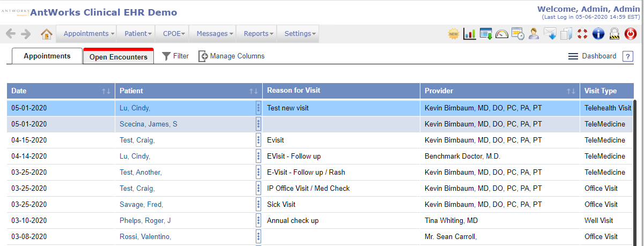Click the padlock lock-screen icon
The image size is (644, 246).
pyautogui.click(x=615, y=34)
